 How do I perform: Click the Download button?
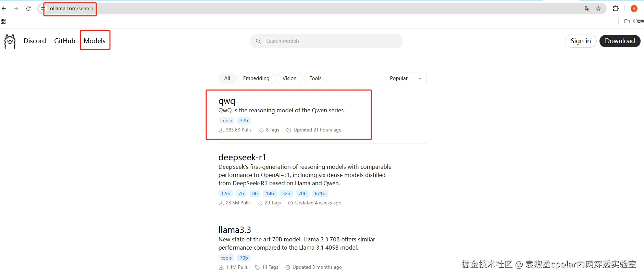(x=620, y=41)
